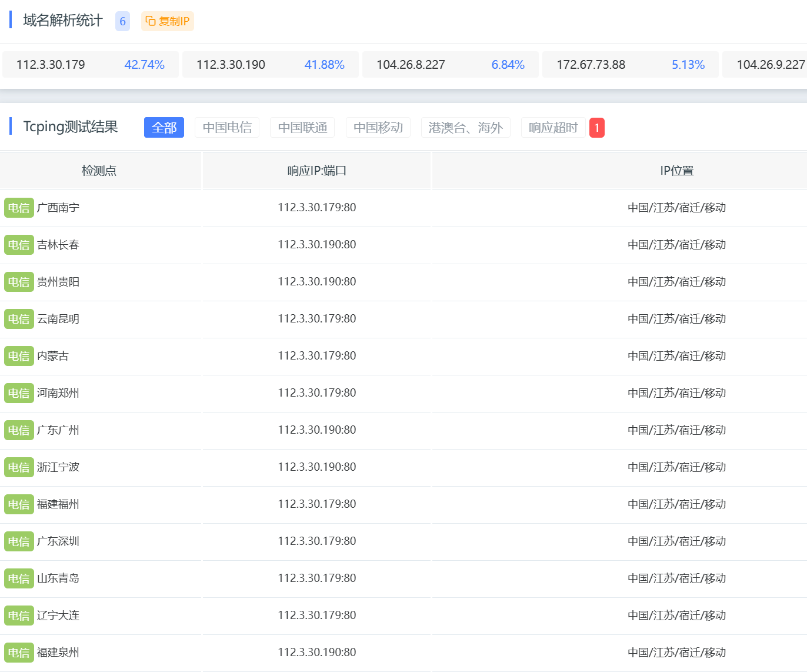Screen dimensions: 807x672
Task: Select the 福建福州 detection point
Action: pos(58,504)
